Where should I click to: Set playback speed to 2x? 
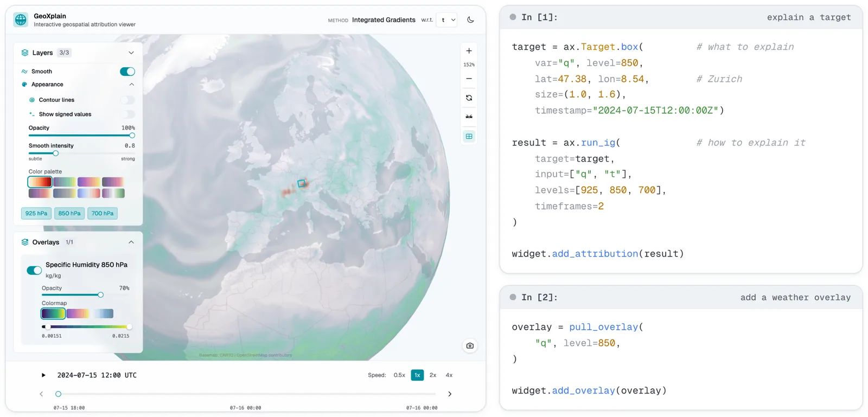(x=433, y=375)
